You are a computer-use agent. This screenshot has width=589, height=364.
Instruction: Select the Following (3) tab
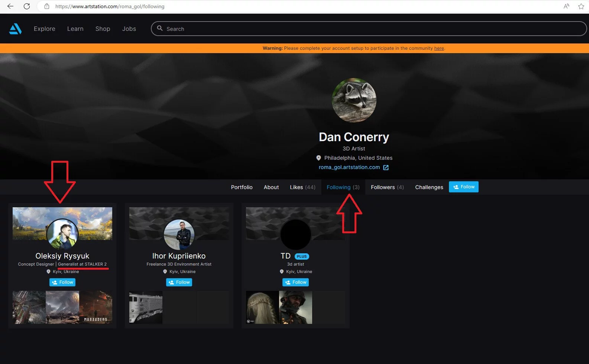pos(343,187)
